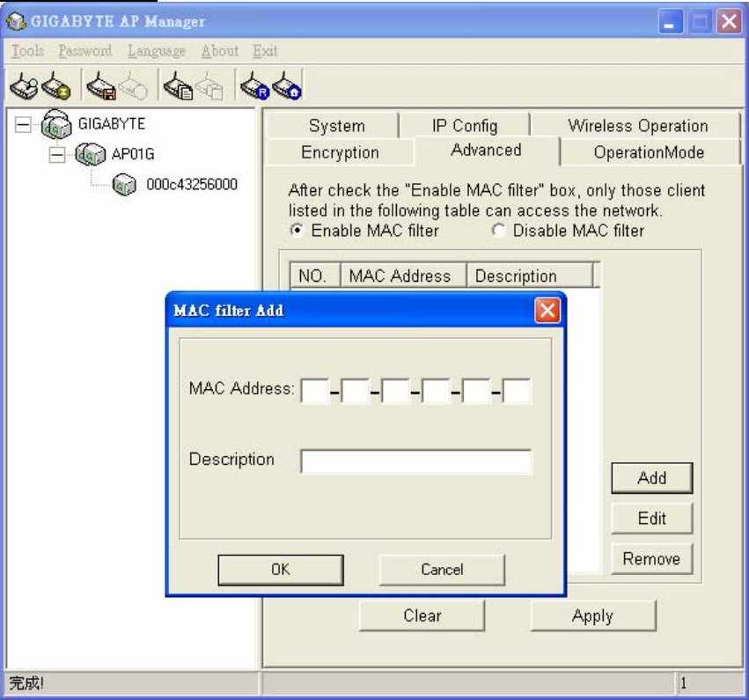The height and width of the screenshot is (700, 749).
Task: Click the Add button
Action: (x=651, y=478)
